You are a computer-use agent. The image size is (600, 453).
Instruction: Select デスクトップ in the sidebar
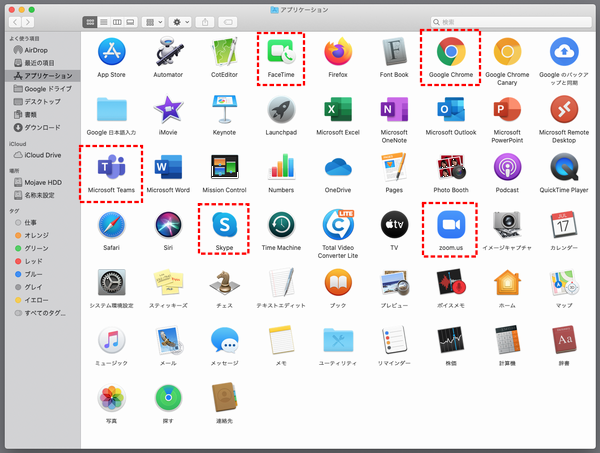tap(42, 101)
